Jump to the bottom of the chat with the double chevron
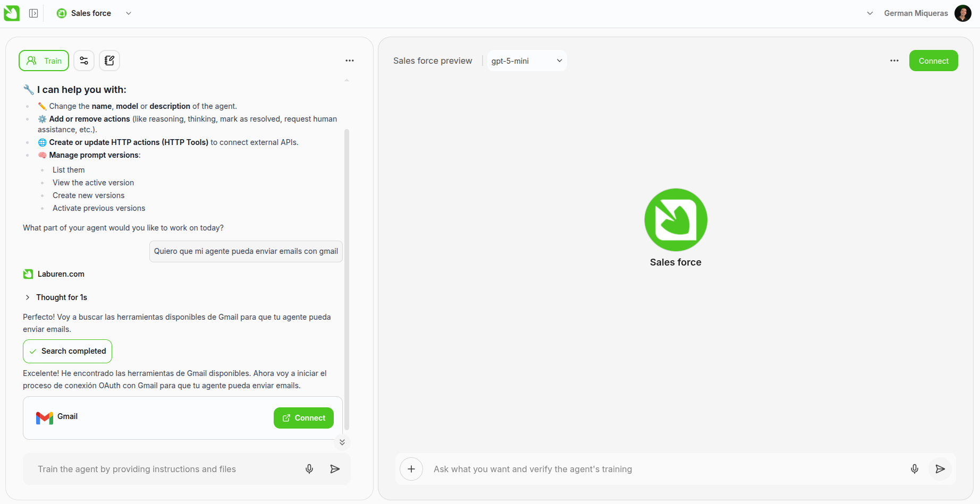This screenshot has width=980, height=504. coord(342,442)
